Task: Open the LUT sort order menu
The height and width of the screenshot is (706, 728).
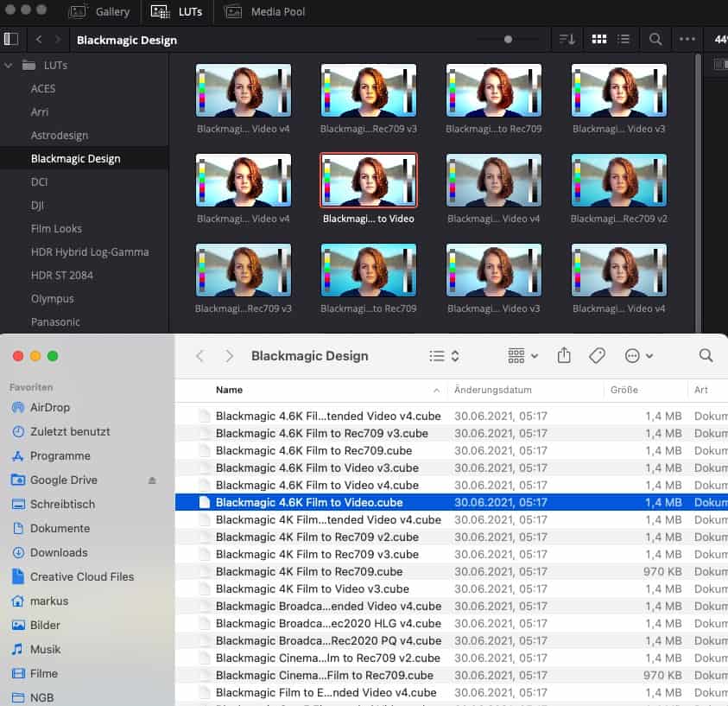Action: 567,39
